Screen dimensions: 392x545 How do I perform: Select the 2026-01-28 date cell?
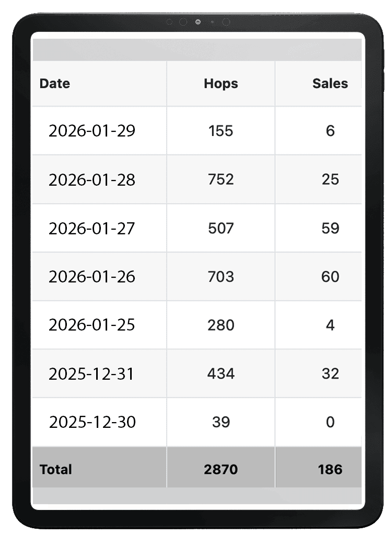pos(92,180)
